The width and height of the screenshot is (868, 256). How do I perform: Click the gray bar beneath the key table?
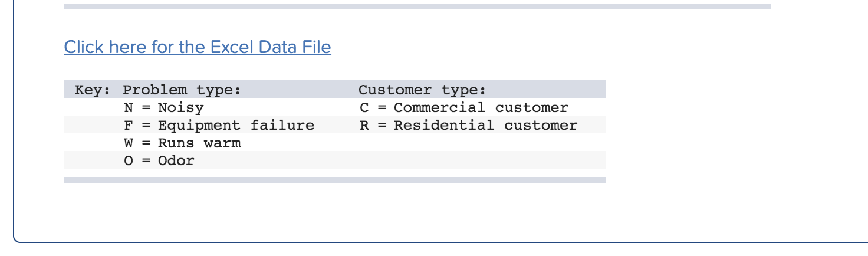[335, 180]
